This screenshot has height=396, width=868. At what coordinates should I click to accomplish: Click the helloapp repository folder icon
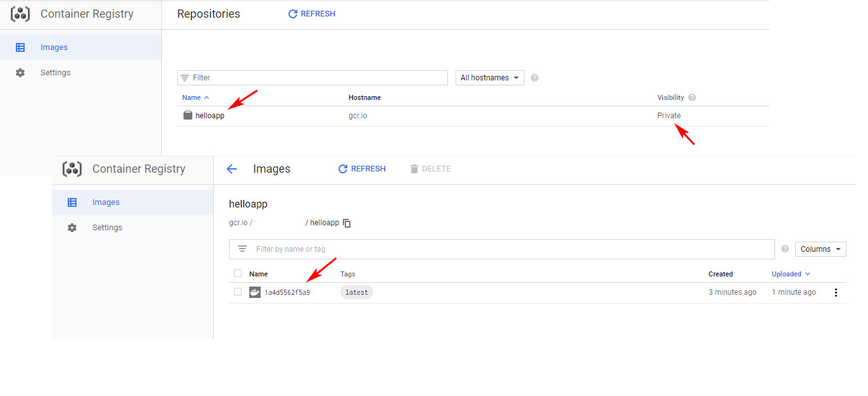click(188, 115)
